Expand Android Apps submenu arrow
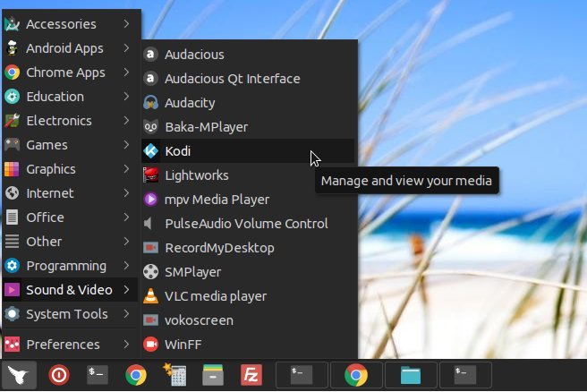The image size is (587, 392). [x=126, y=48]
